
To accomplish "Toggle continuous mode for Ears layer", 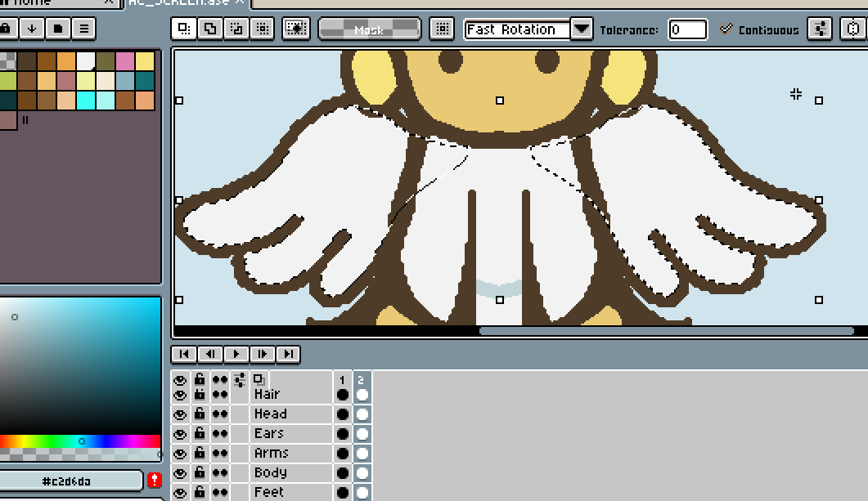I will [x=220, y=434].
